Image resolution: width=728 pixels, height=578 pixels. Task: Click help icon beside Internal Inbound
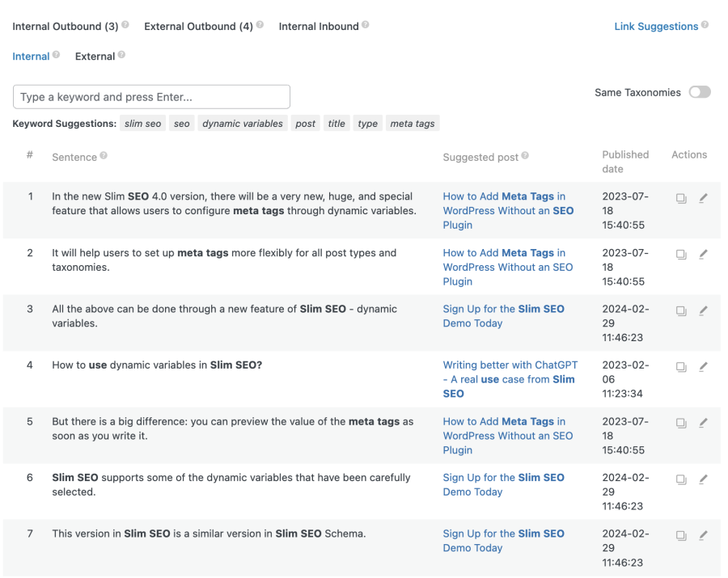coord(366,24)
